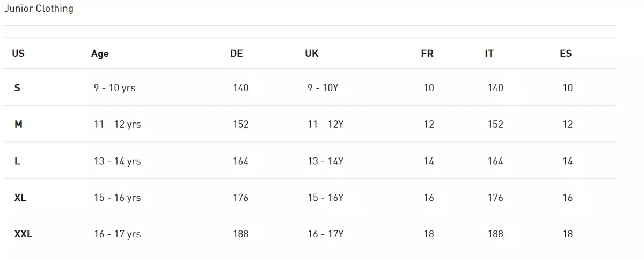This screenshot has width=644, height=260.
Task: Click the UK column header
Action: click(x=312, y=54)
